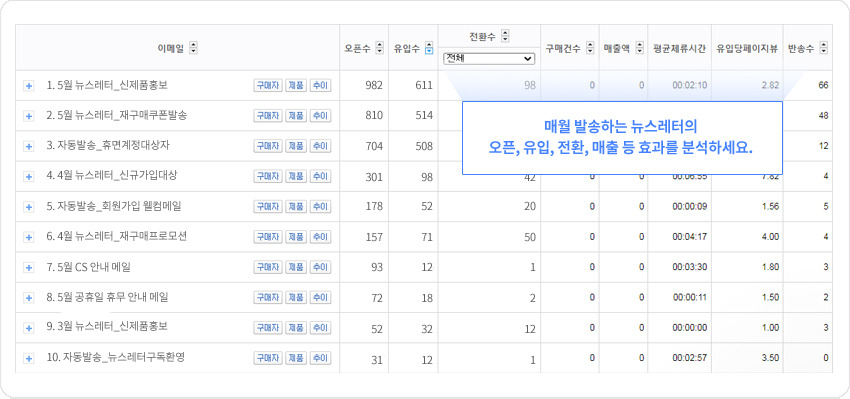The width and height of the screenshot is (850, 399).
Task: Click 구매자 button for 신규가입대상 row
Action: pos(268,177)
